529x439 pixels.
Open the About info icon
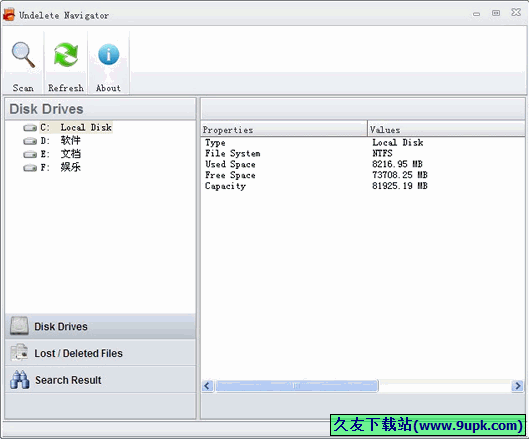(x=108, y=54)
